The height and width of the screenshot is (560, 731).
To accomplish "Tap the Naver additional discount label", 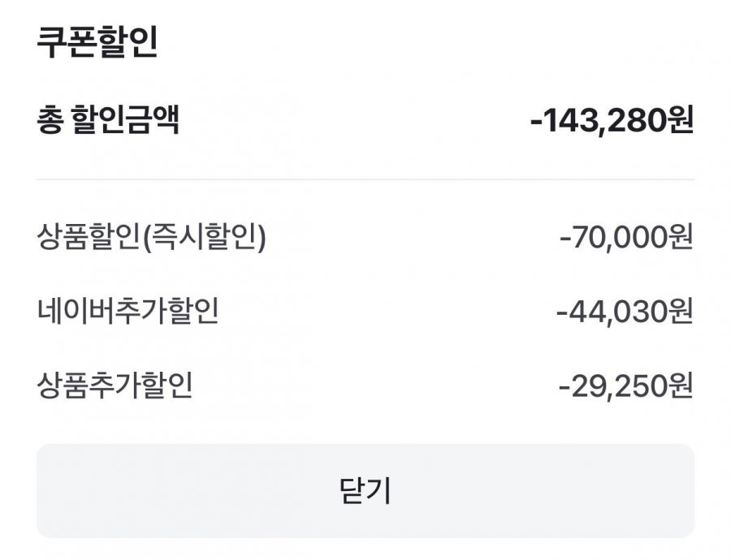I will point(128,311).
